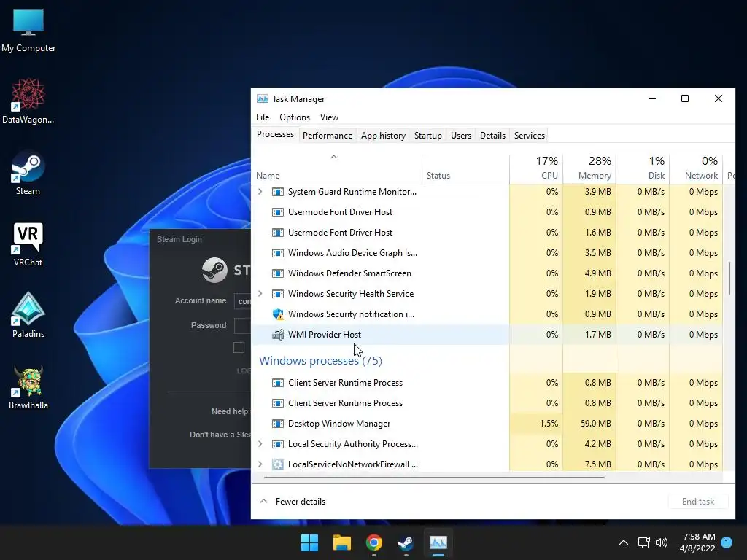This screenshot has height=560, width=747.
Task: Click the WMI Provider Host process icon
Action: (x=278, y=335)
